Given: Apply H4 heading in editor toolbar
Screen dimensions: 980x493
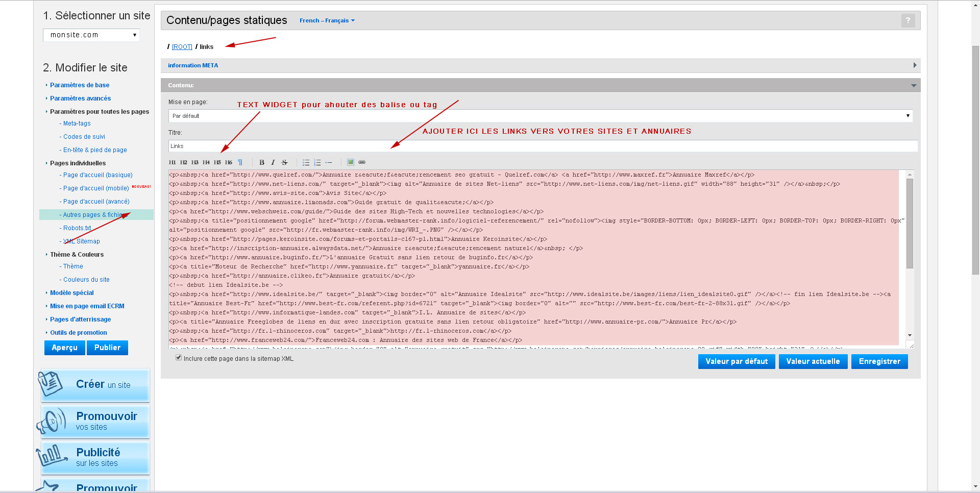Looking at the screenshot, I should coord(206,162).
